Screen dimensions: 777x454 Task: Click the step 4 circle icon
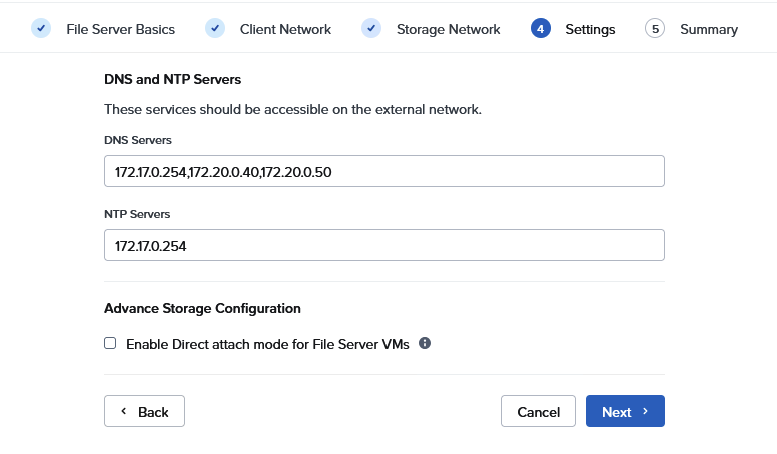(x=541, y=29)
